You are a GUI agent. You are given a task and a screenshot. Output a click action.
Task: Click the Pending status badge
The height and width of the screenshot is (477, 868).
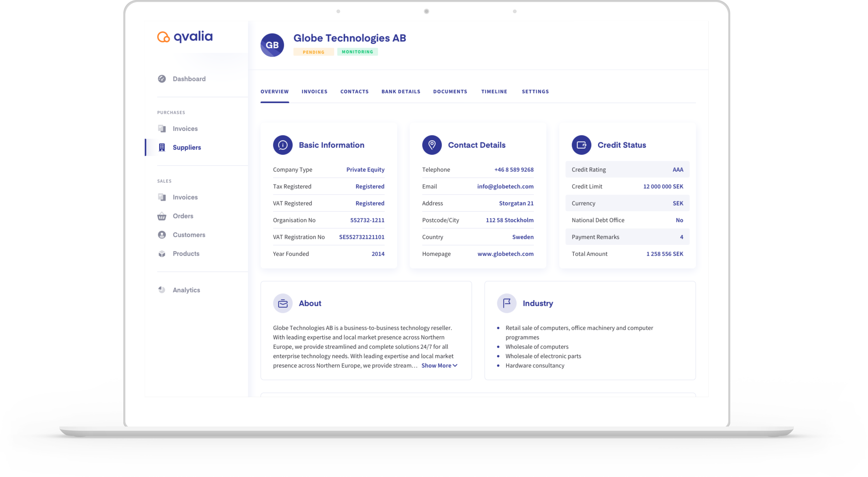tap(313, 52)
